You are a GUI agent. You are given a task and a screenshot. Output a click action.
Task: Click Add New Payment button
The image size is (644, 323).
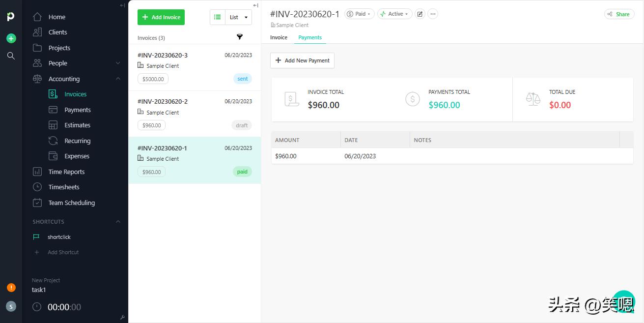[x=302, y=60]
